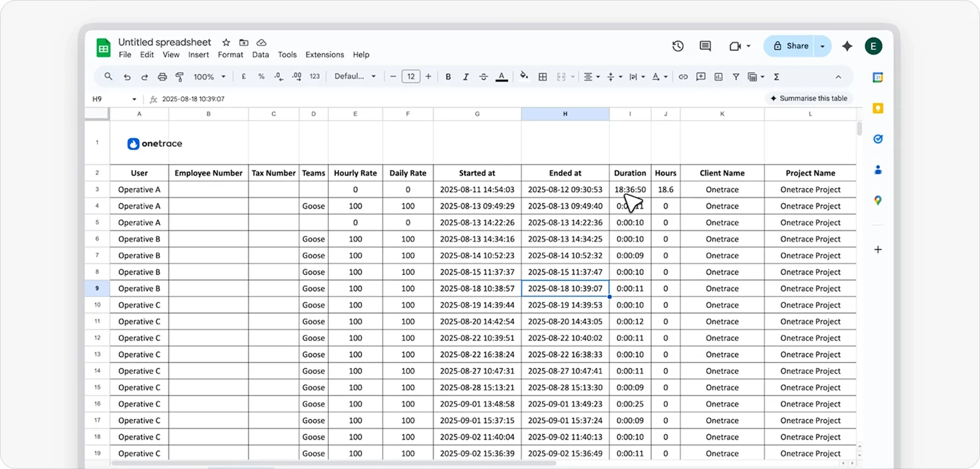Open the text colour picker
This screenshot has height=469, width=980.
point(502,77)
